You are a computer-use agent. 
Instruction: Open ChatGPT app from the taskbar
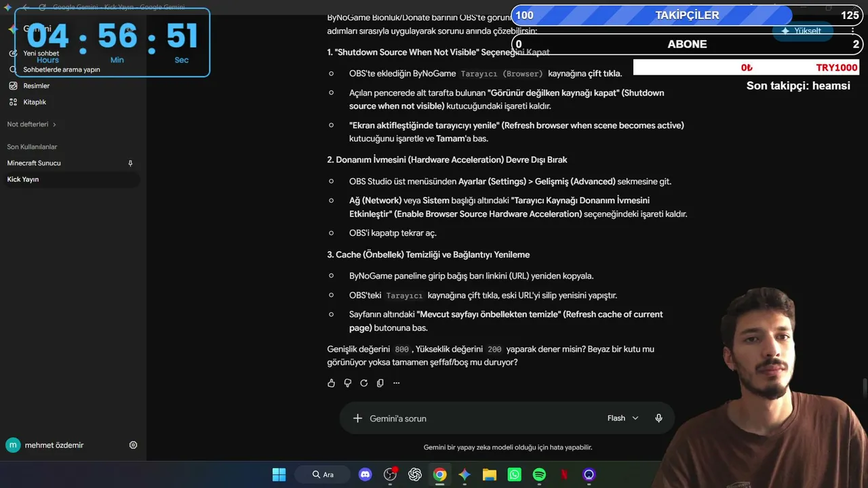pyautogui.click(x=415, y=474)
